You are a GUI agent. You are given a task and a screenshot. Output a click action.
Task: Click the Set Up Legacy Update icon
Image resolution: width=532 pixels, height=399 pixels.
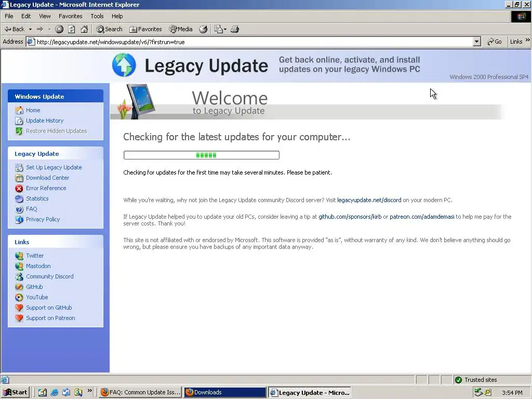point(19,168)
